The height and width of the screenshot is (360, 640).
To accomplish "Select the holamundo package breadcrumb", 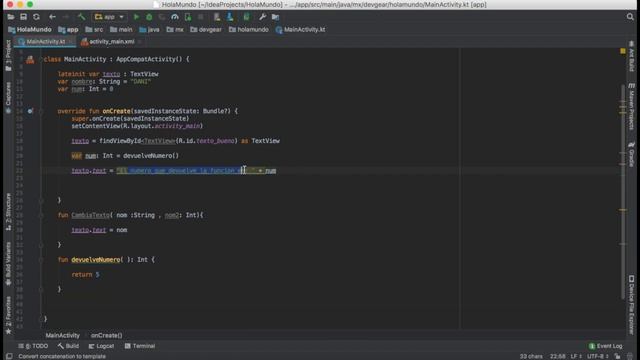I will [x=249, y=29].
